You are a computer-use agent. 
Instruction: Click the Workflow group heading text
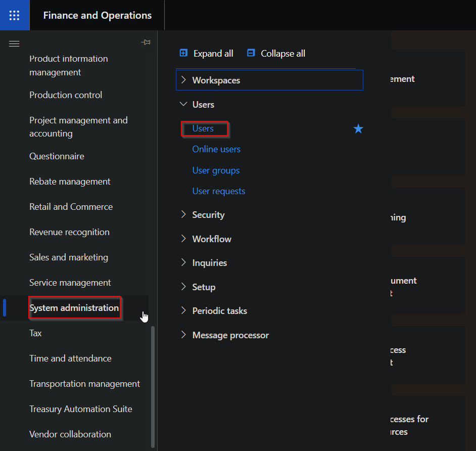pyautogui.click(x=212, y=239)
